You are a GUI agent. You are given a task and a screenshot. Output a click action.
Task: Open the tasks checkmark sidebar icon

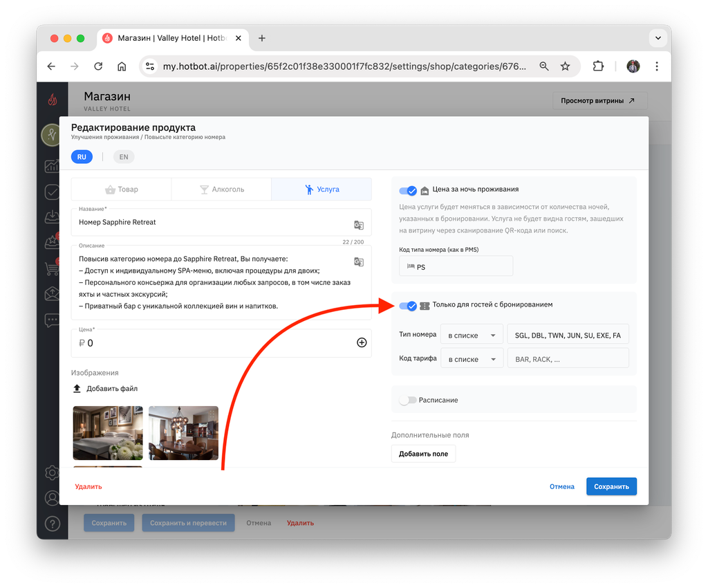coord(52,192)
